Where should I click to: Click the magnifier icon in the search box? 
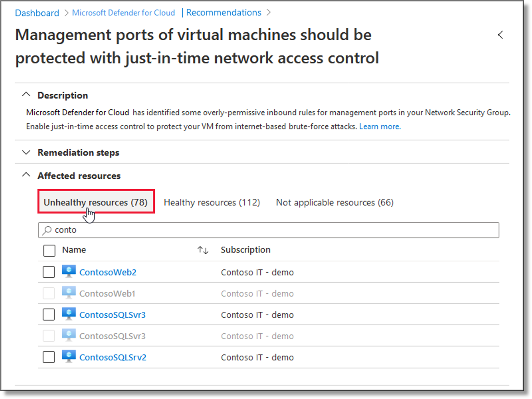tap(47, 230)
